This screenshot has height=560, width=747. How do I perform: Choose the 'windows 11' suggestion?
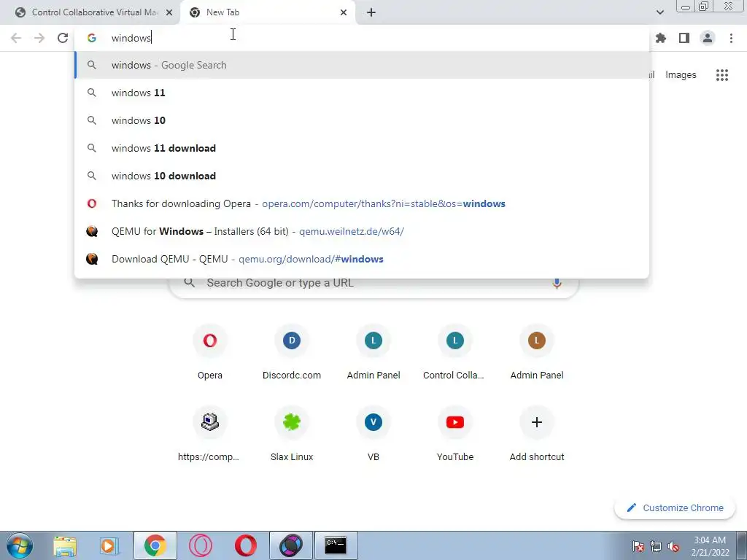point(362,93)
